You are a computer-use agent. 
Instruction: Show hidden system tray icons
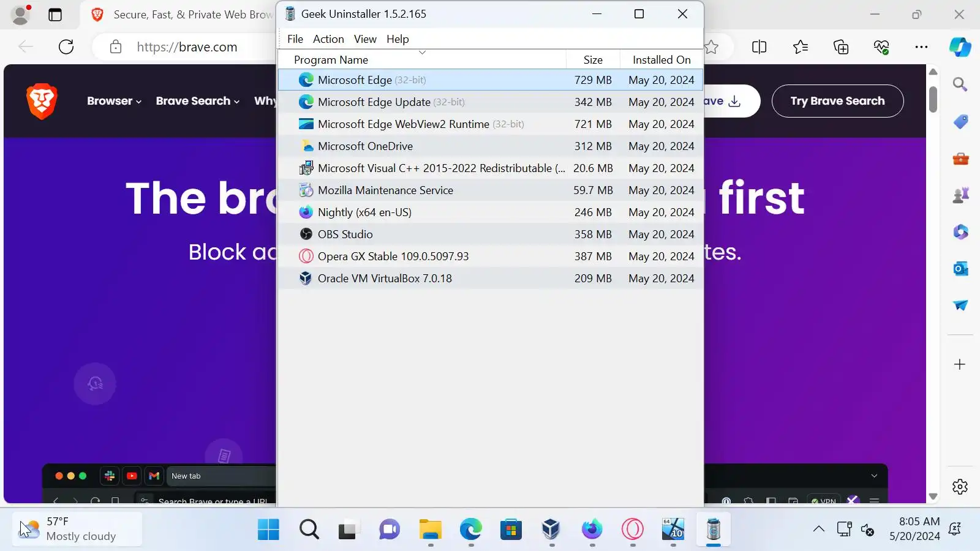(x=818, y=530)
